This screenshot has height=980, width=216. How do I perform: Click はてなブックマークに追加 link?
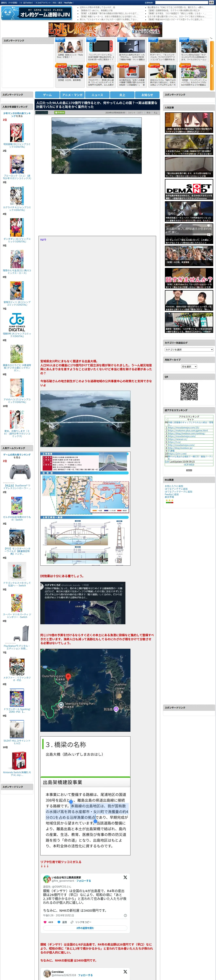(x=178, y=491)
